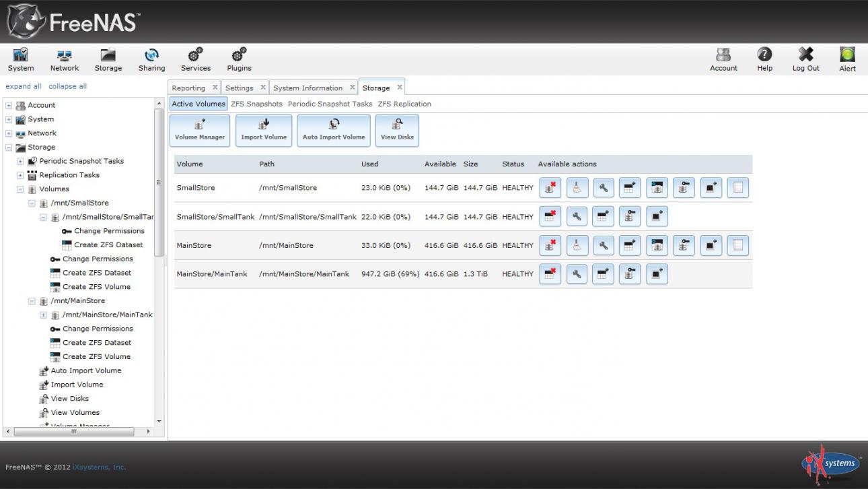Collapse the Volumes tree node
868x489 pixels.
[x=20, y=190]
